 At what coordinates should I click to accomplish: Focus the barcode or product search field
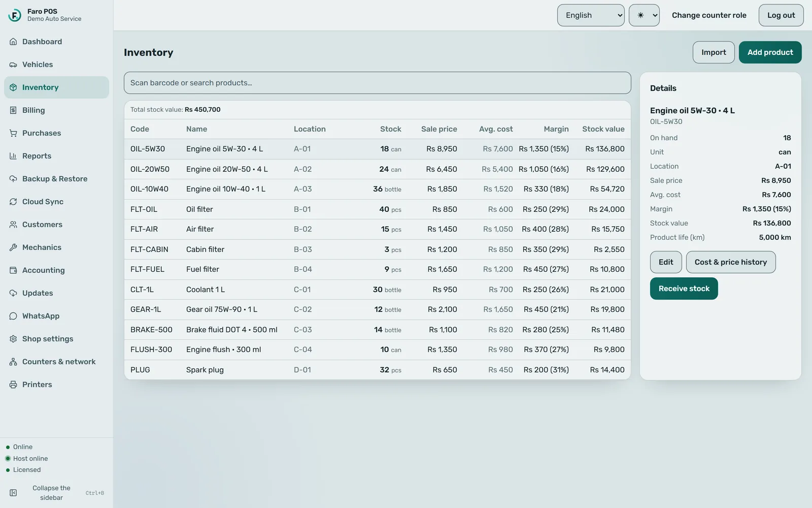(378, 83)
